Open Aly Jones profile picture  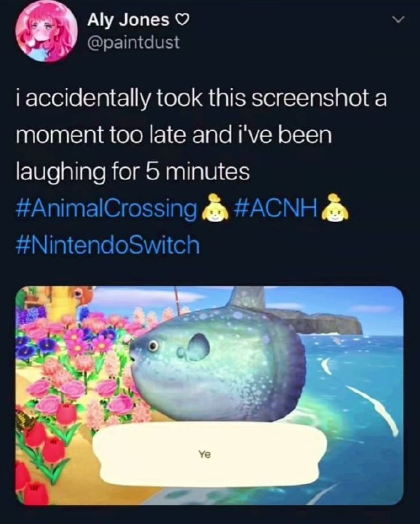tap(48, 32)
